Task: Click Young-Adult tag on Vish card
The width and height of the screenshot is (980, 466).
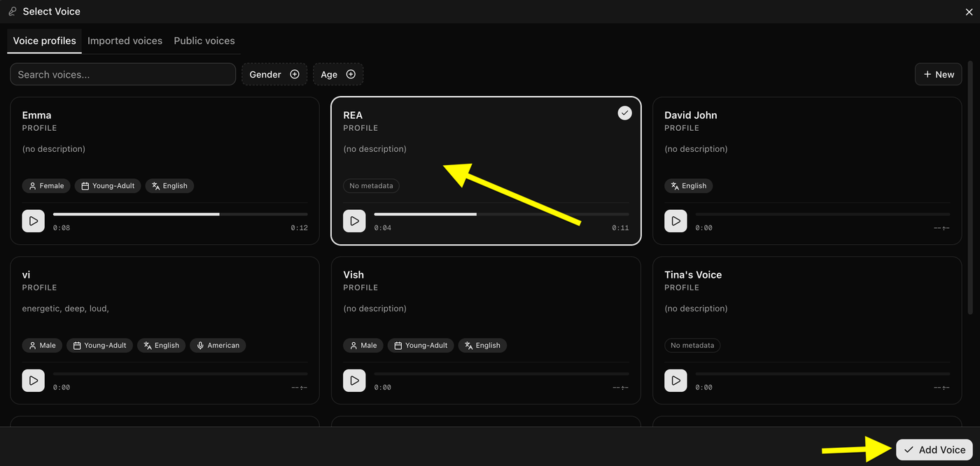Action: pos(421,345)
